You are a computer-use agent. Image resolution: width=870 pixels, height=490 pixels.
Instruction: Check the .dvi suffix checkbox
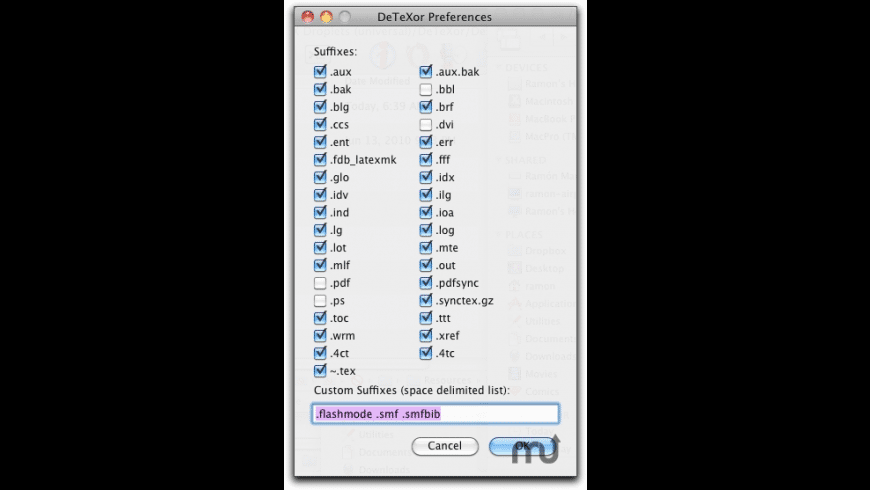[x=426, y=124]
